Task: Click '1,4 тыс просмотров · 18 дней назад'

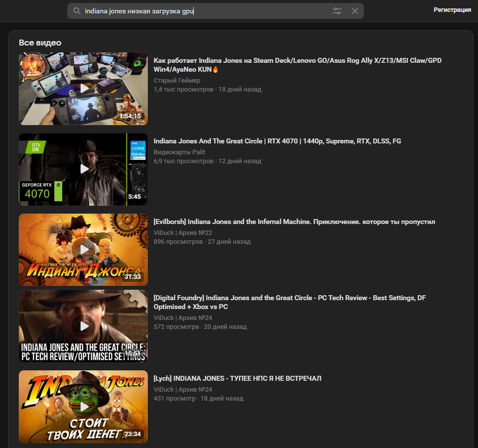Action: [x=207, y=90]
